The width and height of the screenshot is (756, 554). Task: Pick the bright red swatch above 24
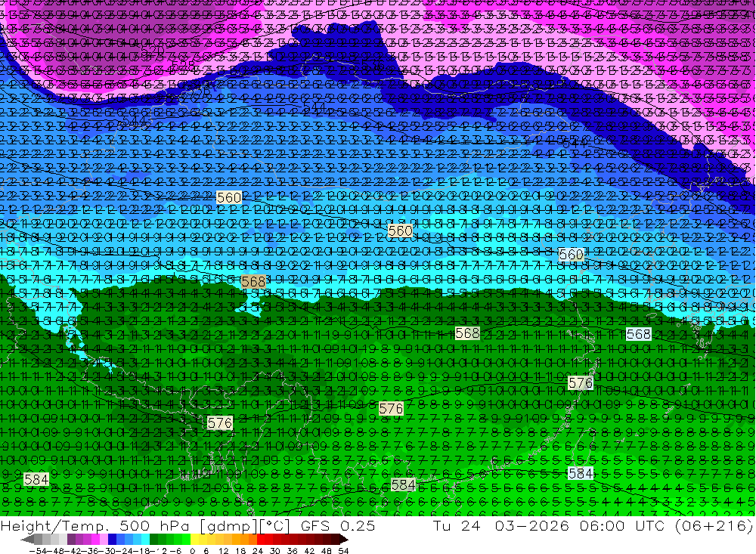(x=261, y=540)
